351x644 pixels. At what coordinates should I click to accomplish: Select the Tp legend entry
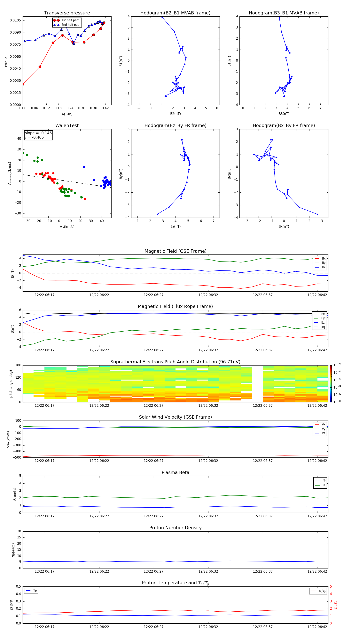[x=31, y=591]
